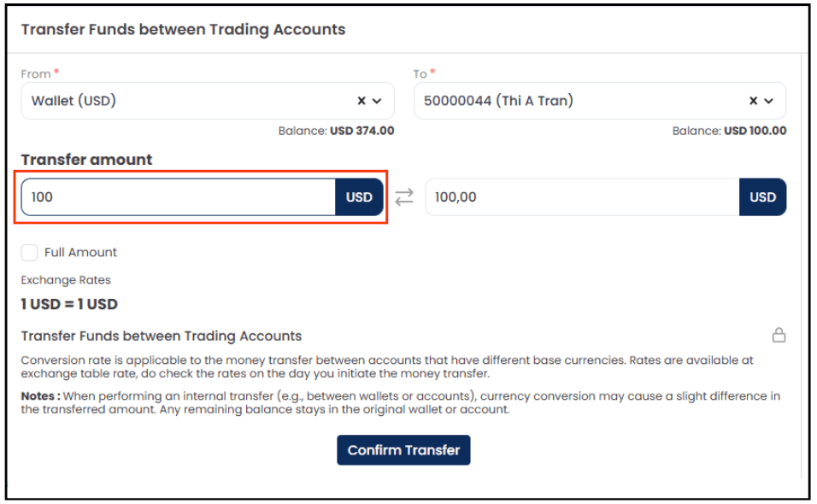Click the Transfer Funds between Trading Accounts header
Image resolution: width=817 pixels, height=504 pixels.
[x=183, y=29]
